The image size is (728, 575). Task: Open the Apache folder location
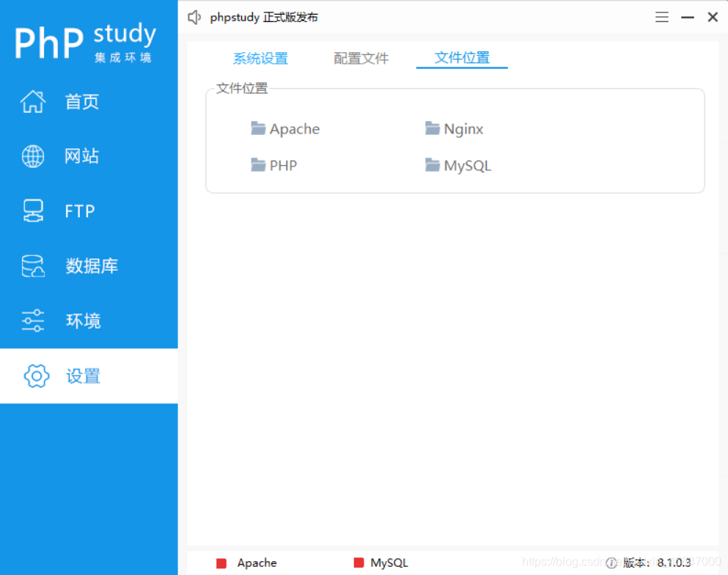285,128
